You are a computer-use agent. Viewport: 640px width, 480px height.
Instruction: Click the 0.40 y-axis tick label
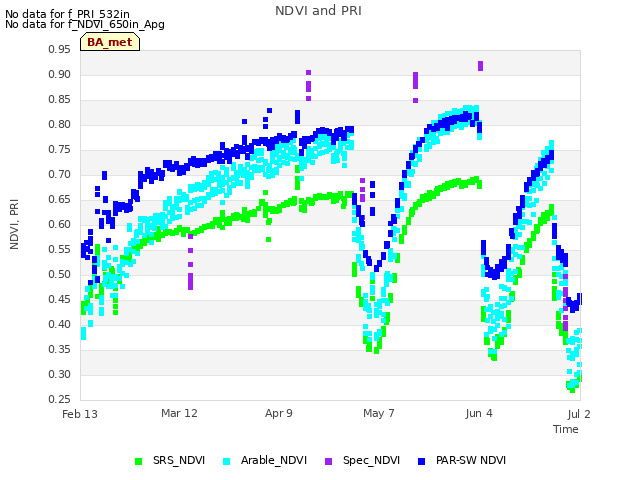click(x=60, y=324)
